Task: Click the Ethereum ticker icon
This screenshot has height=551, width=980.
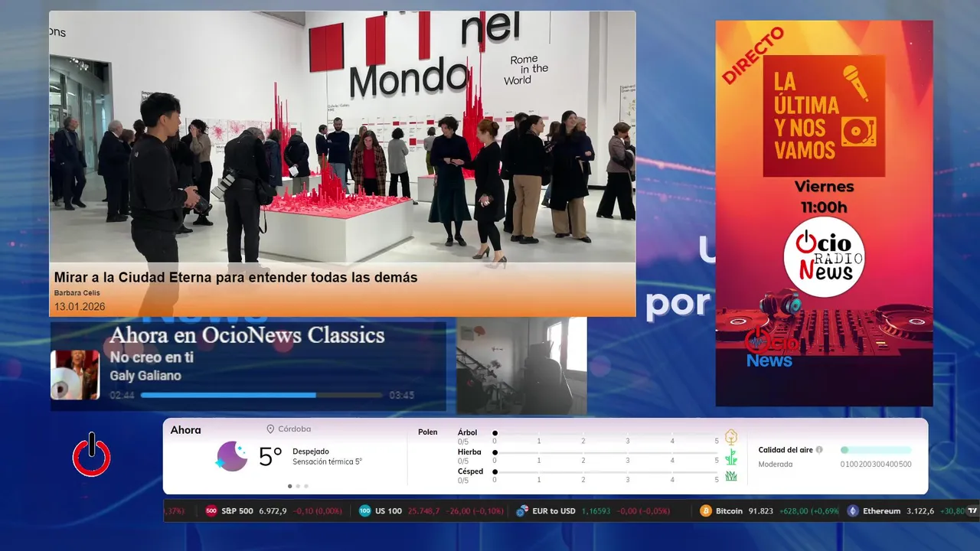Action: point(853,511)
